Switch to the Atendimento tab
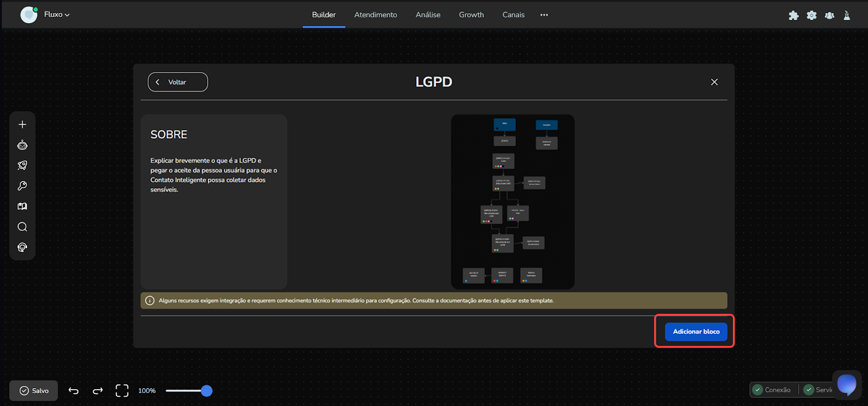The image size is (868, 406). click(x=375, y=15)
